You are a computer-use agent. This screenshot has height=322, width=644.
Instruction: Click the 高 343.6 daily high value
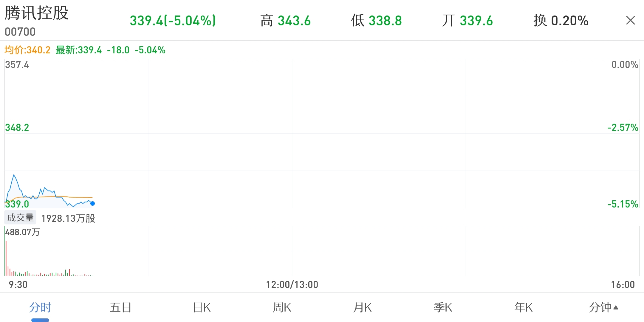[285, 21]
